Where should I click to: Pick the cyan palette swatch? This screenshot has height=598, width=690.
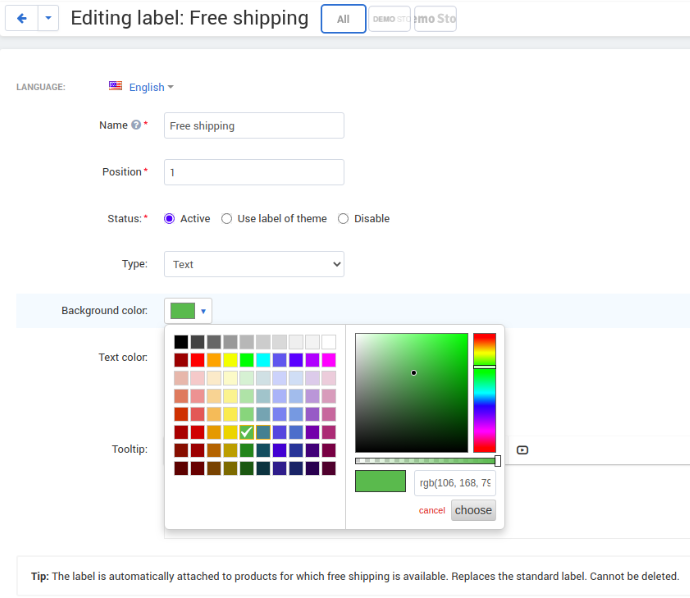(263, 360)
